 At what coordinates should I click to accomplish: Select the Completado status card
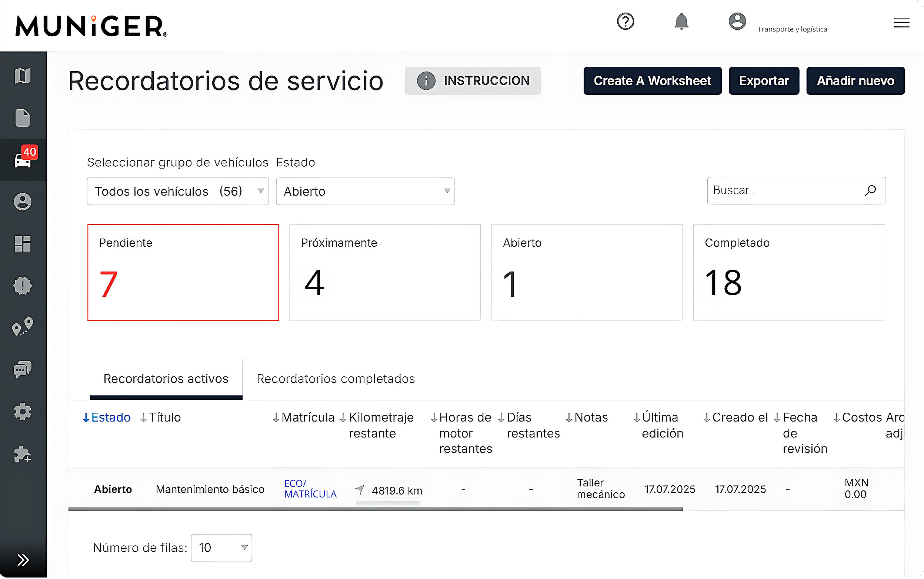(x=788, y=272)
